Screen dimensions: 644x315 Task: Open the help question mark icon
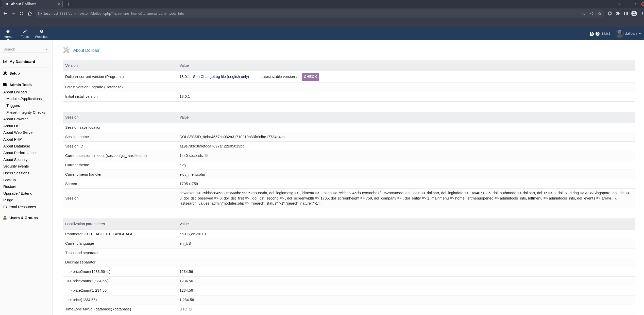click(x=597, y=34)
